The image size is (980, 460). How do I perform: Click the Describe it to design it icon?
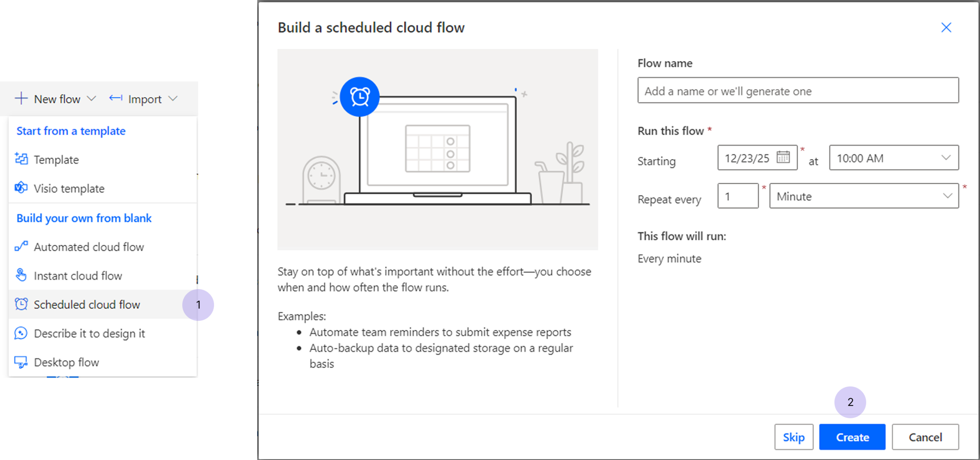pyautogui.click(x=21, y=333)
